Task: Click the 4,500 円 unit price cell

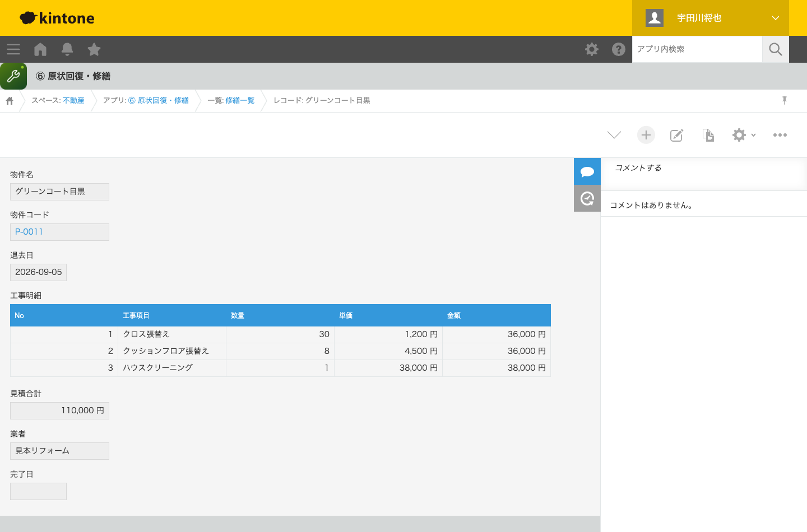Action: (388, 351)
